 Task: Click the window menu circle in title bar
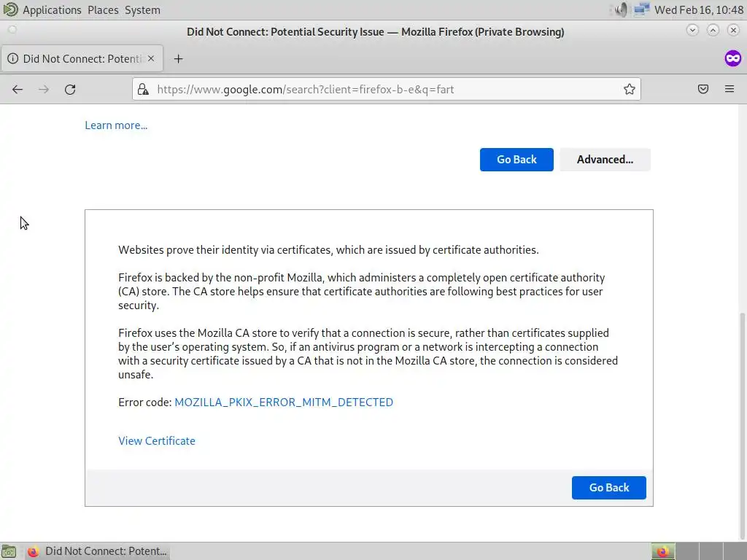[12, 30]
